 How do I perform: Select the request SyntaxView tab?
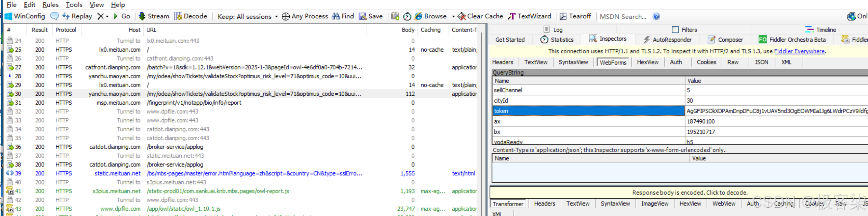click(x=573, y=62)
